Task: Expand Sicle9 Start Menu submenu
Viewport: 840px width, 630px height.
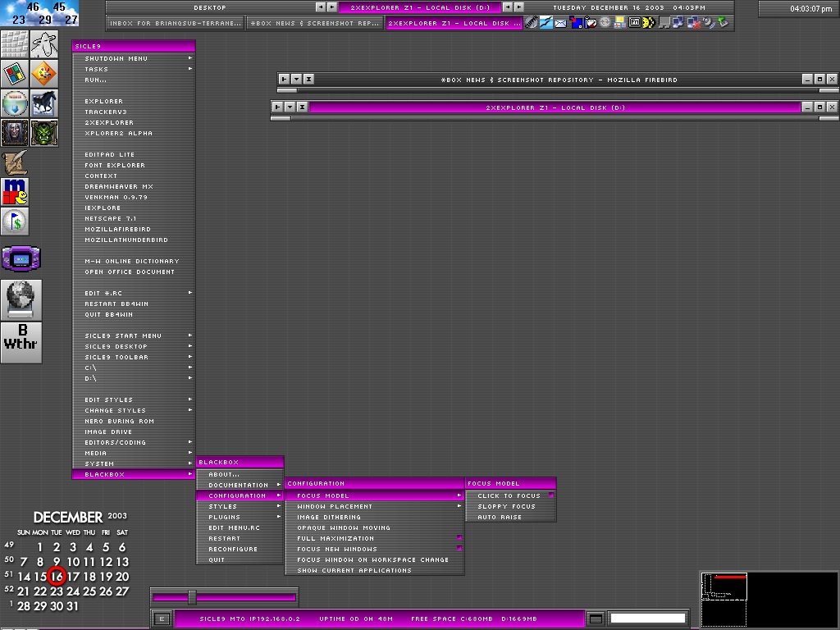Action: click(x=134, y=336)
